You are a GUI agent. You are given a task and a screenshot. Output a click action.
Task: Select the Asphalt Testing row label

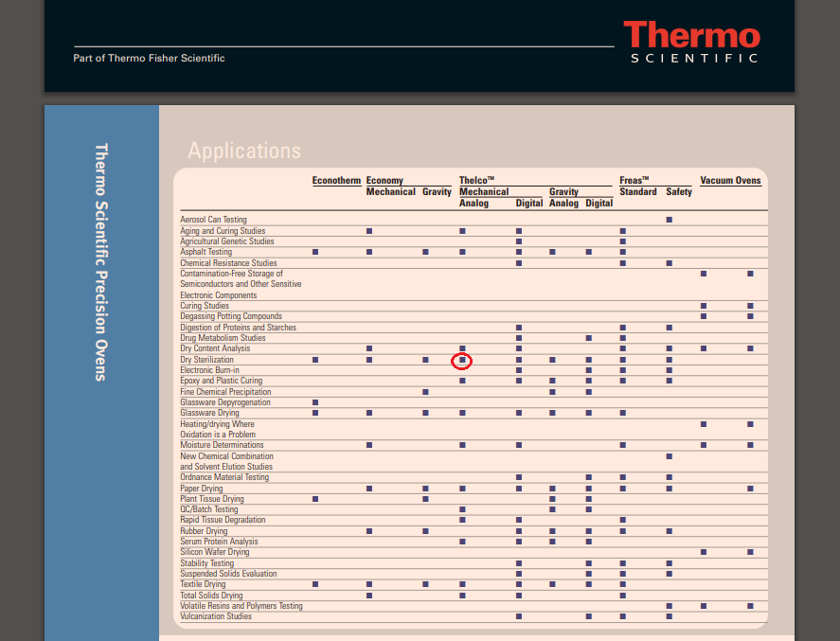(x=206, y=253)
